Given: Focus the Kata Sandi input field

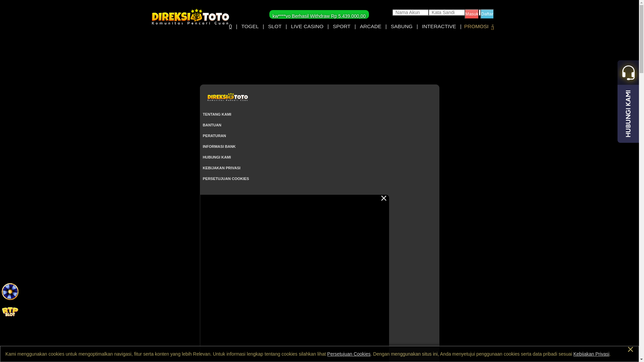Looking at the screenshot, I should [x=447, y=12].
